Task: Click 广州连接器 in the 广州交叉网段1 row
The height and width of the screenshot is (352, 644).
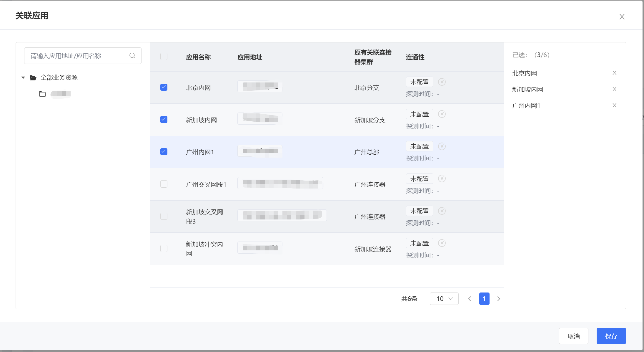Action: pos(370,184)
